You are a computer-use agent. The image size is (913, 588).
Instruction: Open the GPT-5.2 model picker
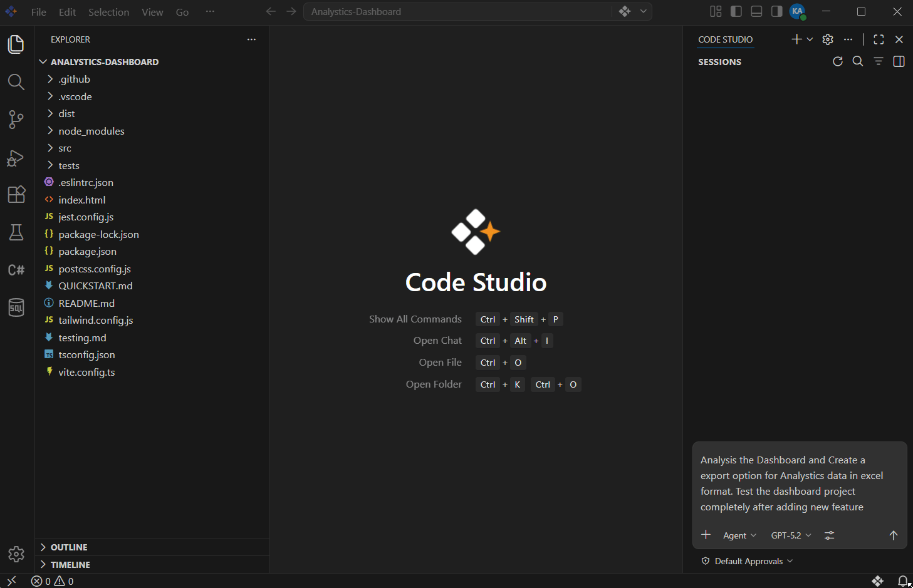[791, 535]
